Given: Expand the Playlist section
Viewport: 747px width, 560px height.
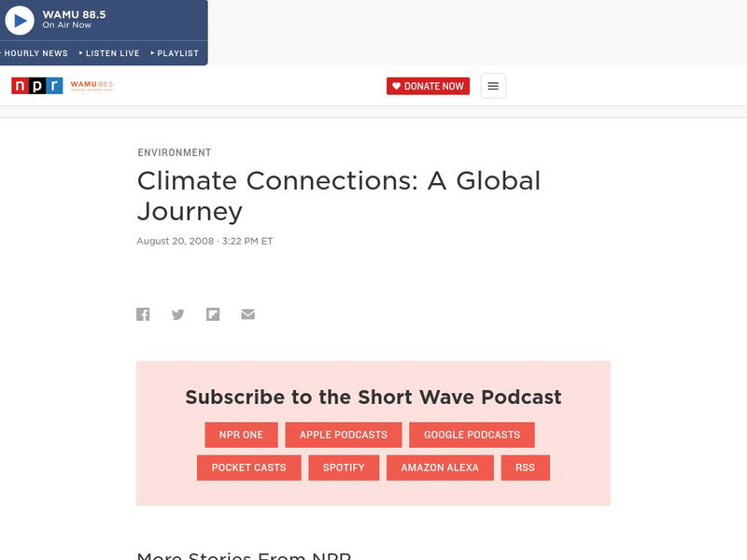Looking at the screenshot, I should click(176, 53).
